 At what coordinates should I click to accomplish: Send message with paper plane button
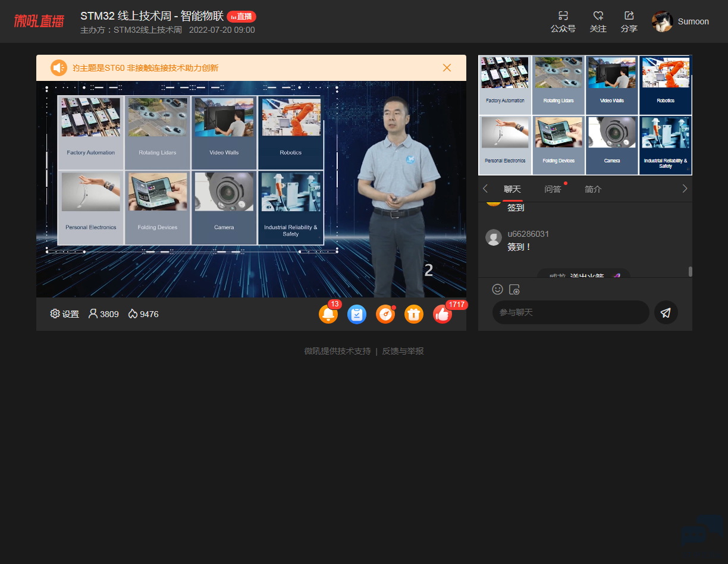[666, 312]
